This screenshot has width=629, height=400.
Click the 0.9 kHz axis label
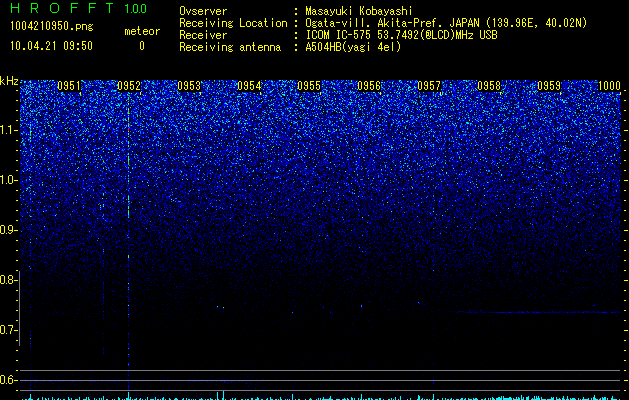point(8,230)
